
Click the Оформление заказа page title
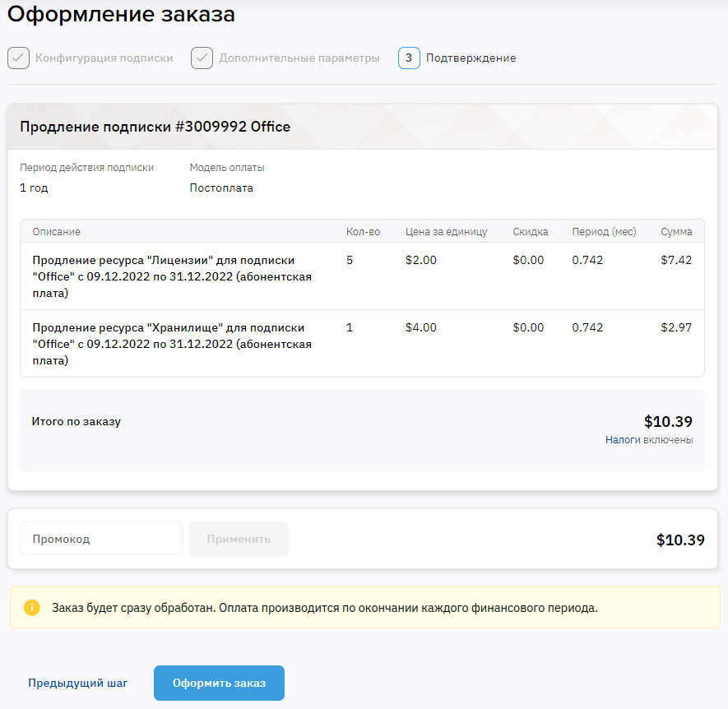pos(121,14)
